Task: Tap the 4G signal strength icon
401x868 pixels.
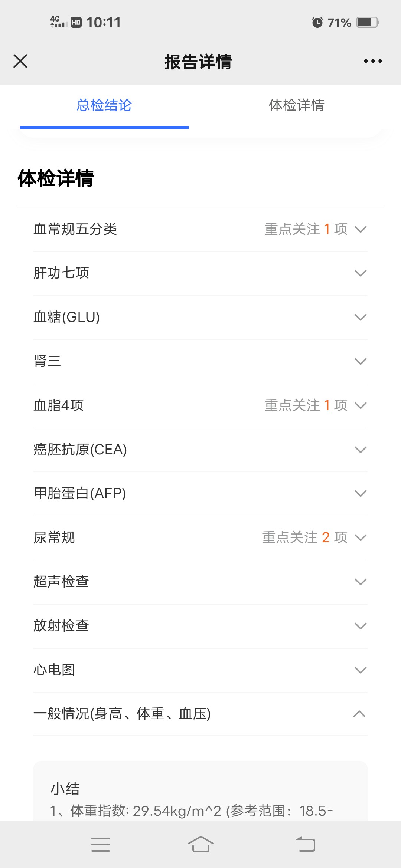Action: 59,22
